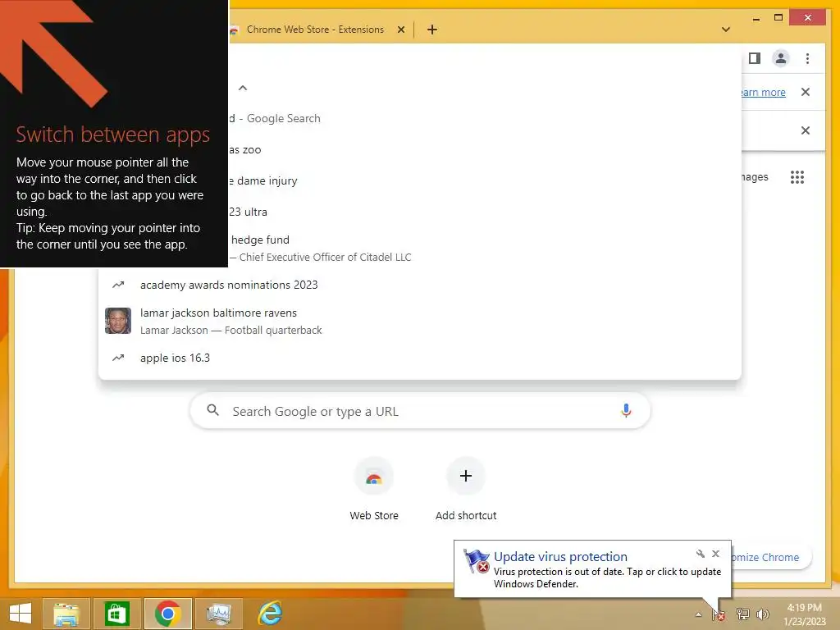Close the virus protection notification balloon
Screen dimensions: 840x630
[x=715, y=554]
